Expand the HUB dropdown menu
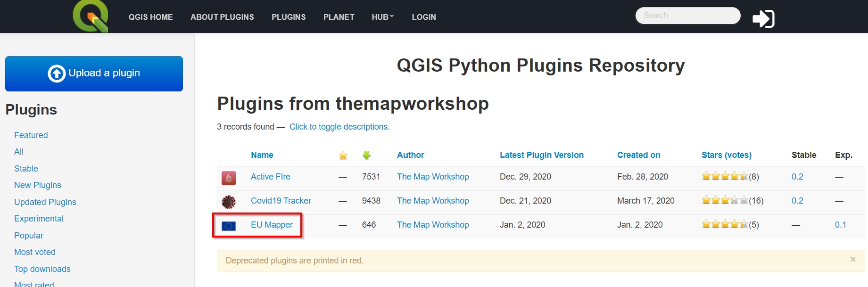Image resolution: width=868 pixels, height=287 pixels. tap(382, 17)
